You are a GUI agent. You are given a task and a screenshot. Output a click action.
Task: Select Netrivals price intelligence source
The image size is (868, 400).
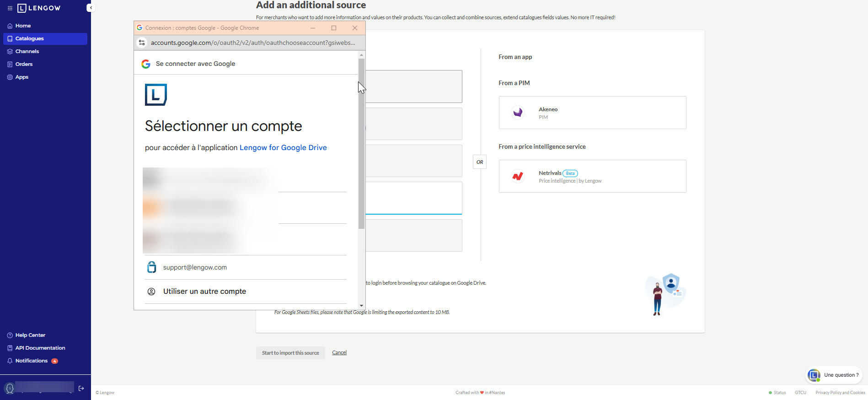592,176
